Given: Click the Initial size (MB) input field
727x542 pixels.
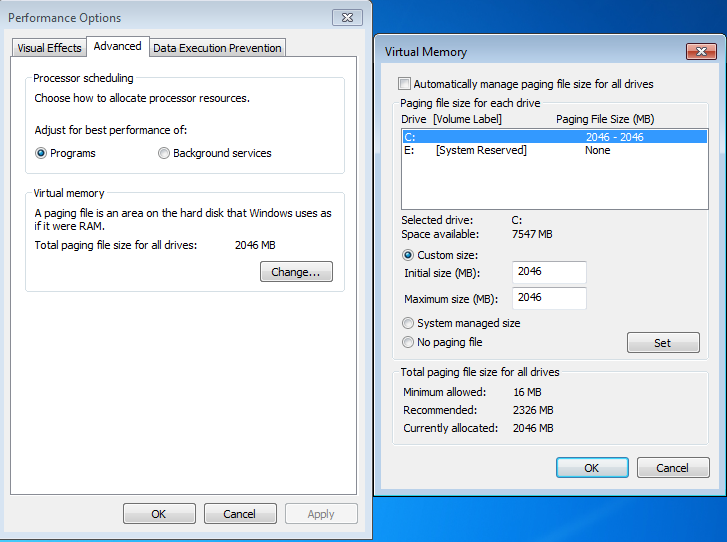Looking at the screenshot, I should pyautogui.click(x=549, y=272).
